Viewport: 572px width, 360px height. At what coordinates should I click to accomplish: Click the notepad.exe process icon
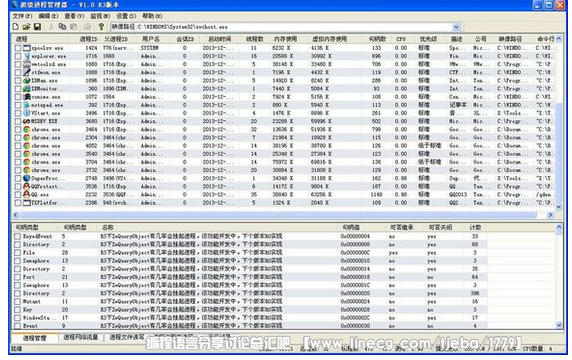click(x=27, y=105)
